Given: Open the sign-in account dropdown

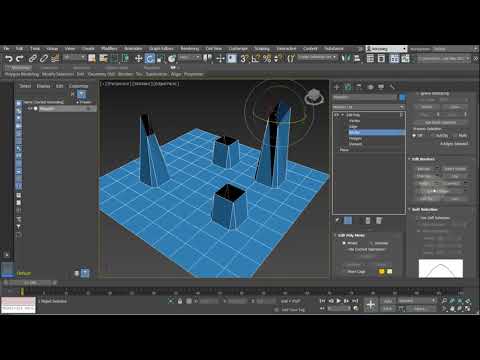Looking at the screenshot, I should coord(387,49).
